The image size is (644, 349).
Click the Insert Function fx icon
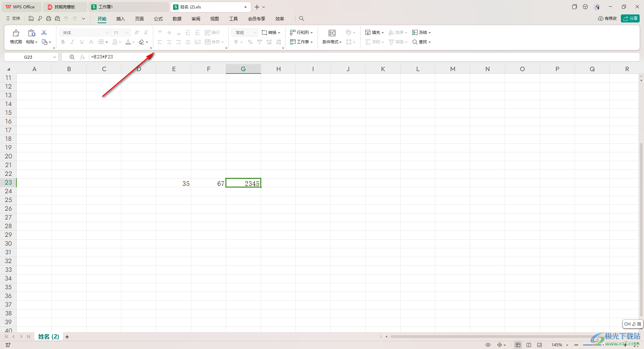click(82, 57)
